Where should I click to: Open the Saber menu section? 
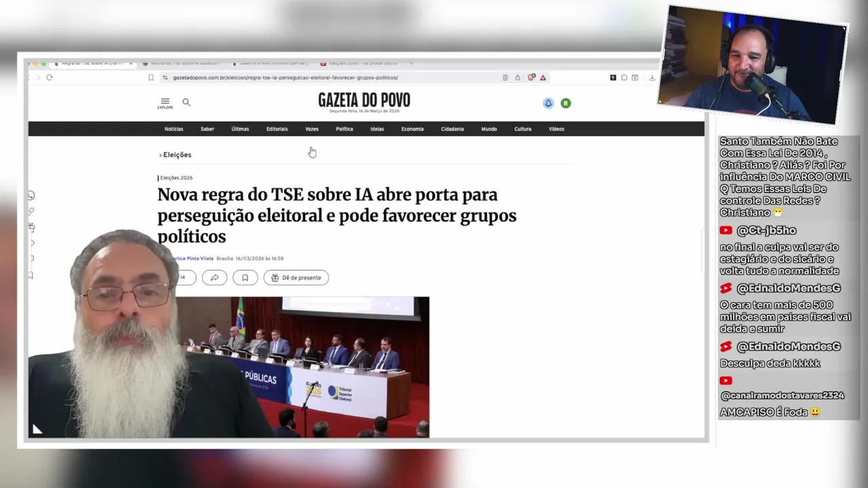[207, 129]
